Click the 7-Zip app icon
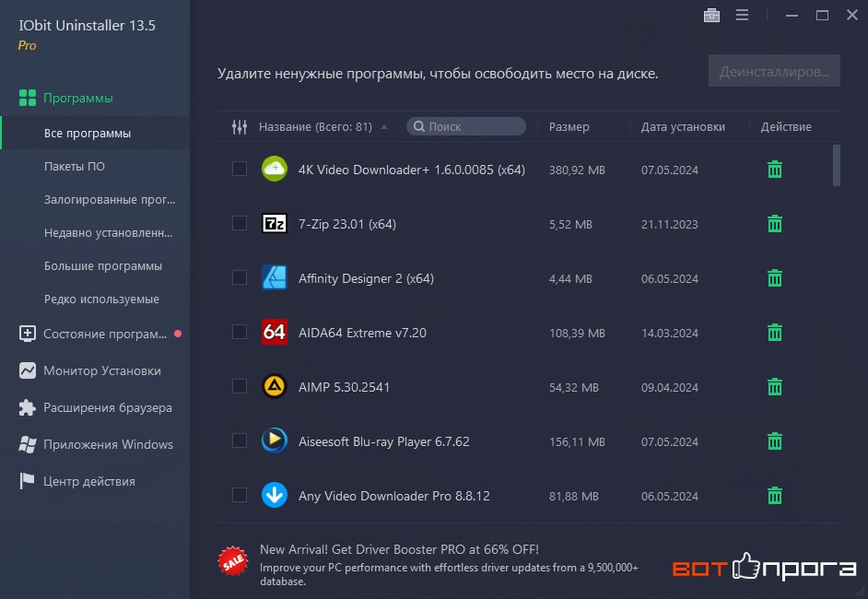Screen dimensions: 868x599 [x=274, y=224]
